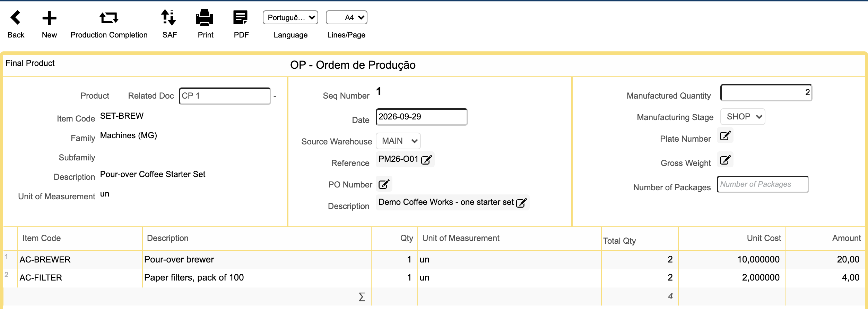Expand the Manufacturing Stage SHOP dropdown

tap(743, 117)
